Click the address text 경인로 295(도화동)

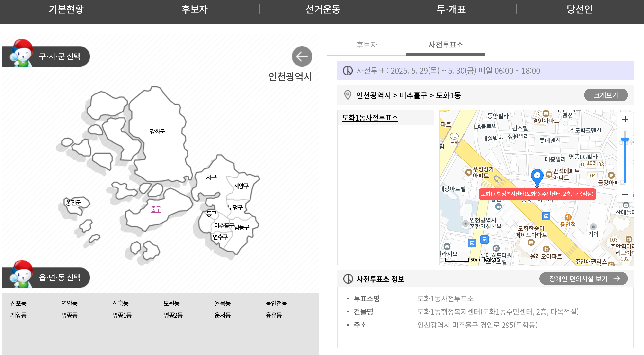point(509,325)
